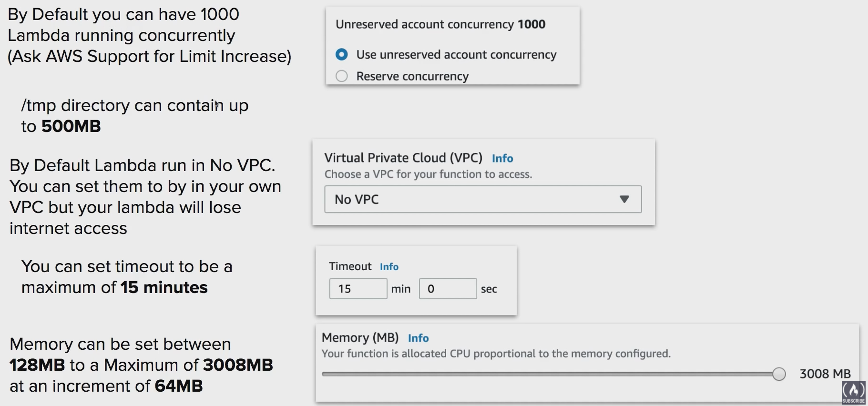Open the No VPC dropdown
Screen dimensions: 868x406
(482, 199)
